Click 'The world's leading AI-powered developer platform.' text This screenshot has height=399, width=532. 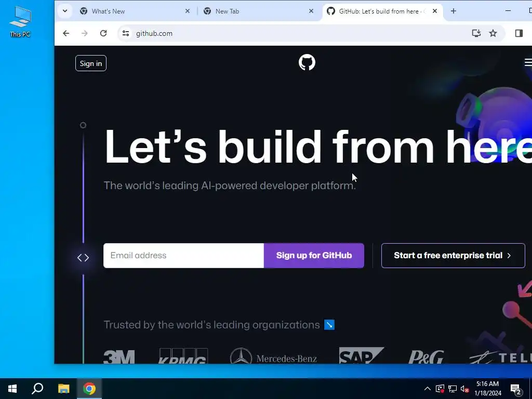[230, 185]
